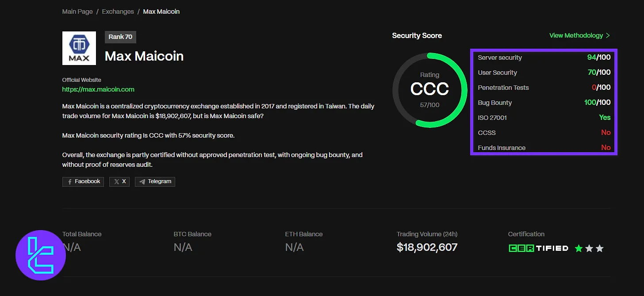Click the Security Score heading

(417, 35)
